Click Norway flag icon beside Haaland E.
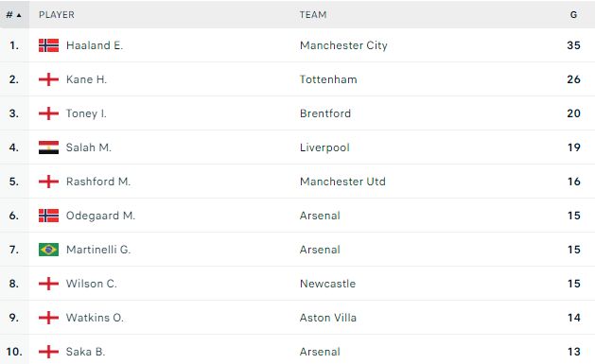595x364 pixels. (48, 45)
